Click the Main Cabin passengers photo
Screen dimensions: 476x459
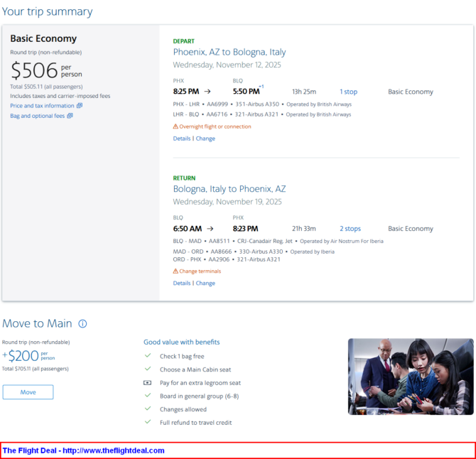click(x=410, y=376)
